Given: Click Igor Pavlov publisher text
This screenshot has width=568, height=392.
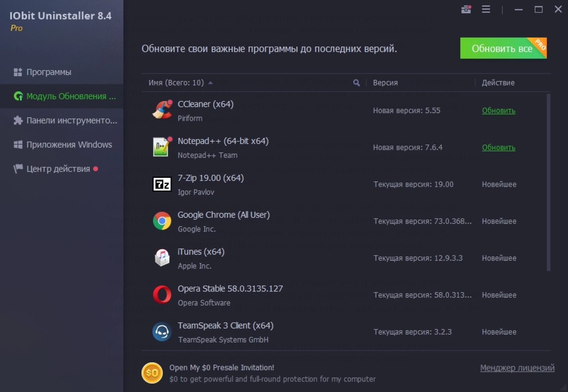Looking at the screenshot, I should [196, 192].
